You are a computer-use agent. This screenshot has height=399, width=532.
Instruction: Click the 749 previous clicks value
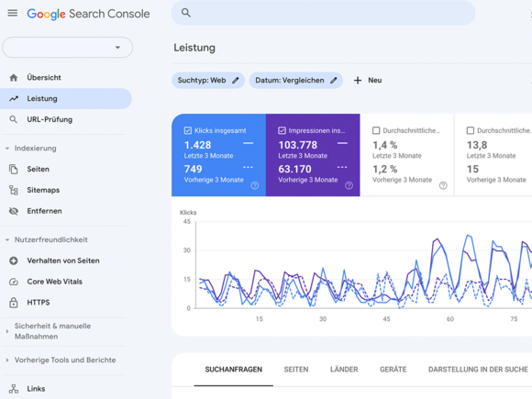click(193, 169)
